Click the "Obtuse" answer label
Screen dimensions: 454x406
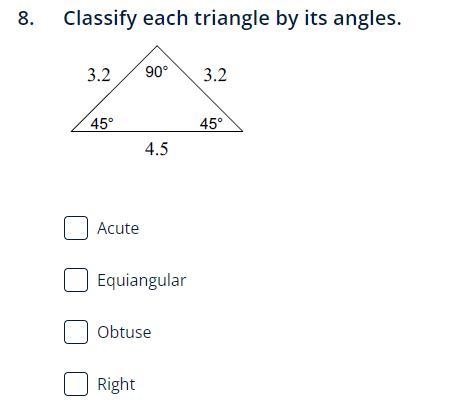[x=124, y=332]
